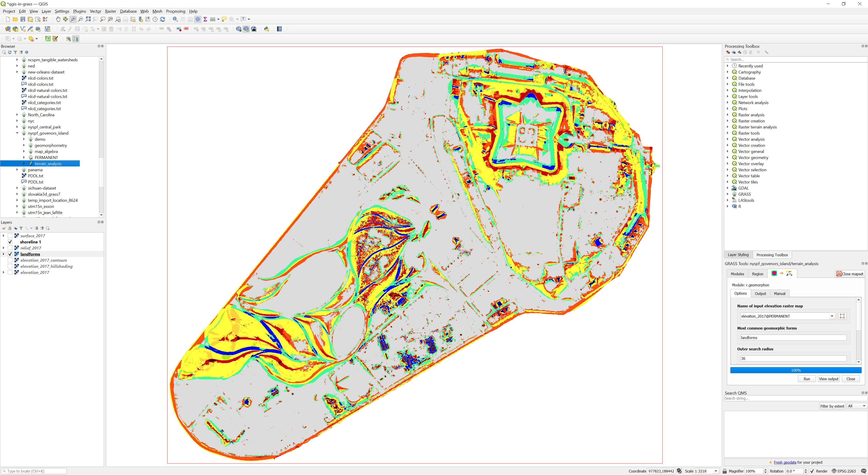Viewport: 868px width, 475px height.
Task: Expand the GRASS group in Processing Toolbox
Action: click(728, 194)
